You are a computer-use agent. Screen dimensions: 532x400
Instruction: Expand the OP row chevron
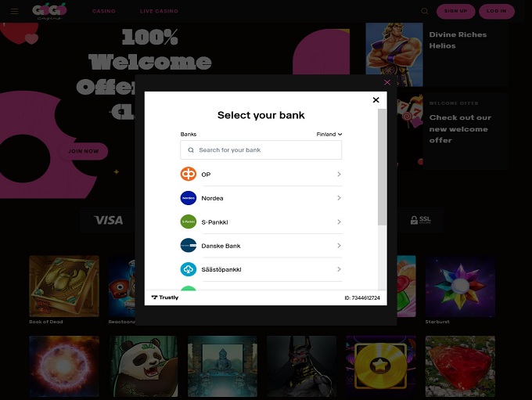[x=339, y=175]
